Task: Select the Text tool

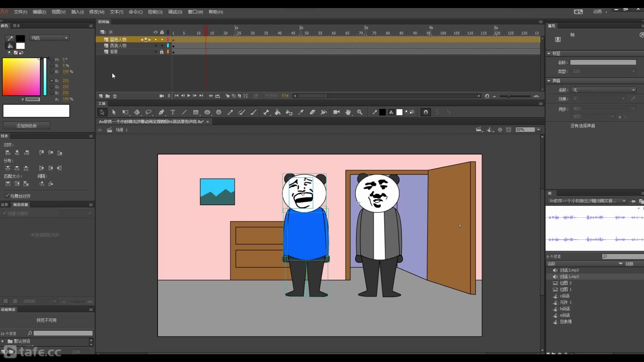Action: coord(173,112)
